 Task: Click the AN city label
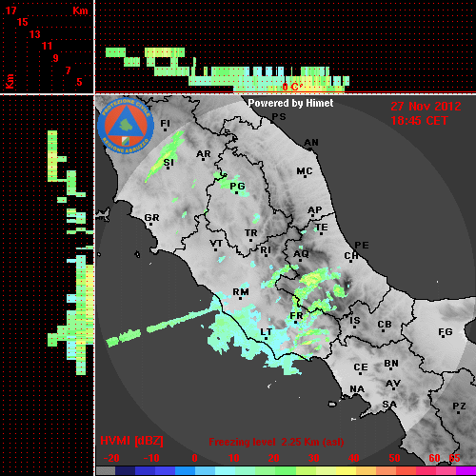(311, 143)
